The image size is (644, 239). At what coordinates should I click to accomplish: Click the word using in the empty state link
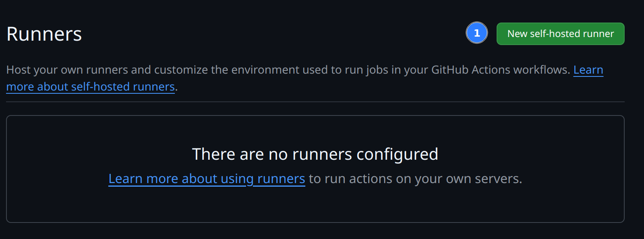[x=237, y=179]
